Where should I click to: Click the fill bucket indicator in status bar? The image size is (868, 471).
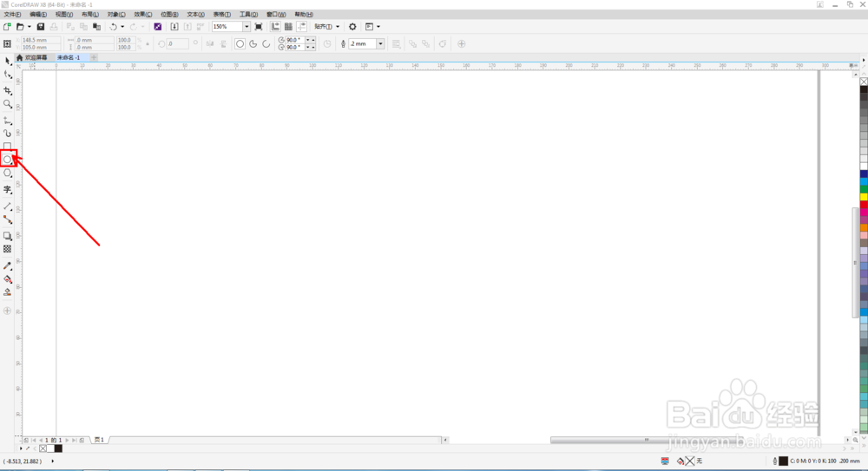click(681, 461)
